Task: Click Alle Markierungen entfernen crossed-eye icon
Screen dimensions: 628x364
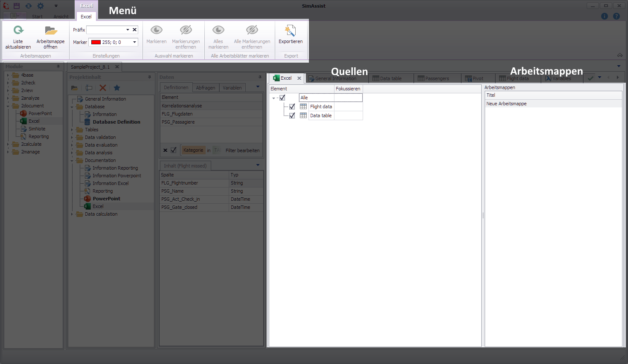Action: pyautogui.click(x=252, y=30)
